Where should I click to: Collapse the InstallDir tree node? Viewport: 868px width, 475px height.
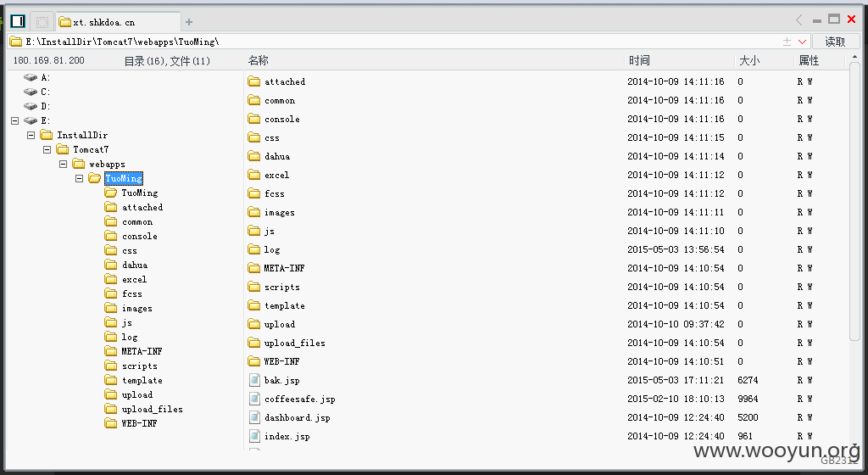31,135
